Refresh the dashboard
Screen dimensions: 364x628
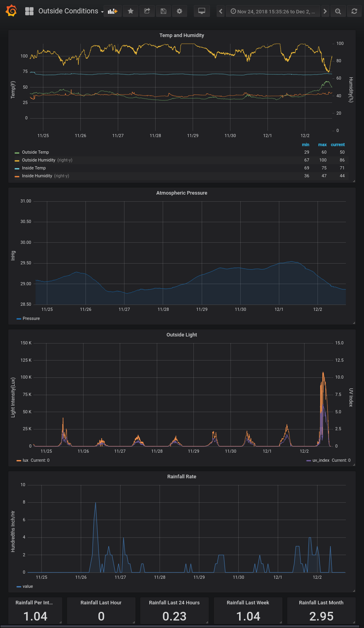(354, 11)
